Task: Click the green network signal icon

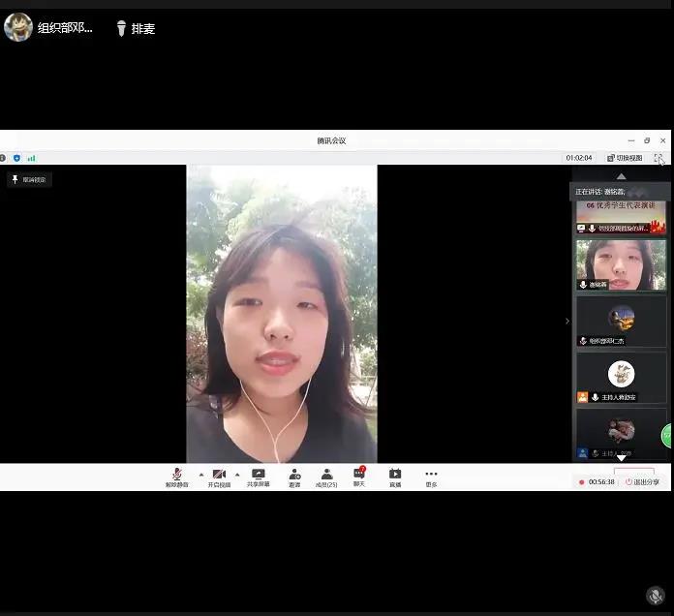Action: point(31,158)
